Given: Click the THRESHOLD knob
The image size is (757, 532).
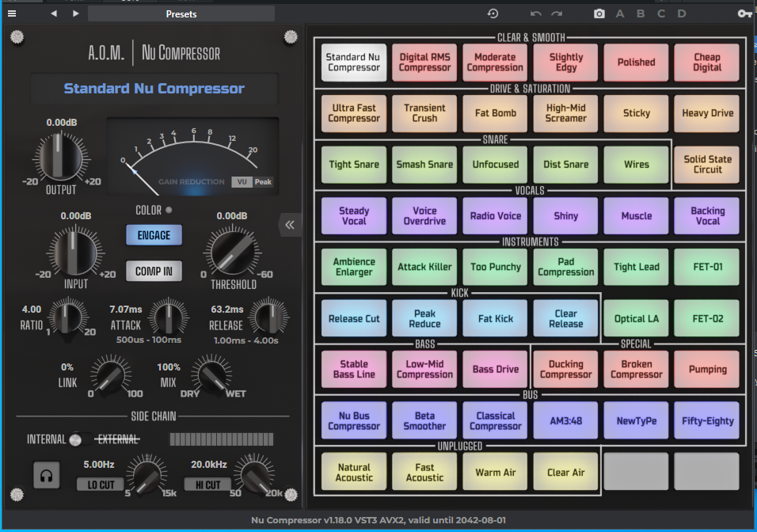Looking at the screenshot, I should coord(233,252).
